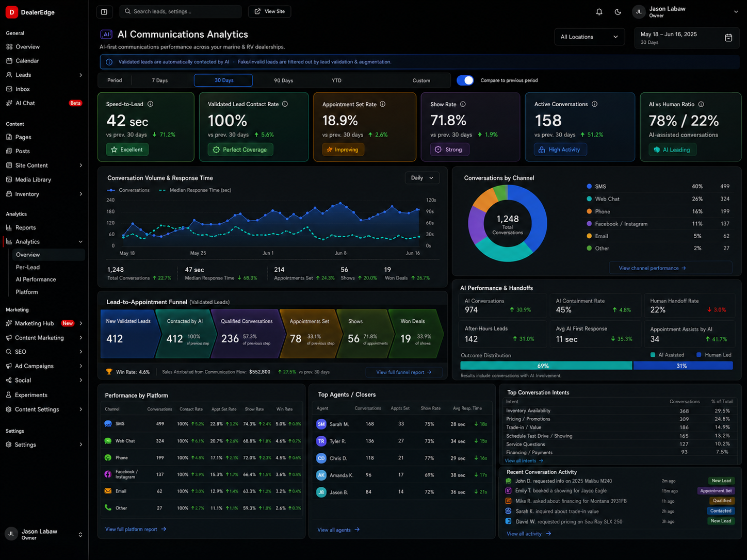The width and height of the screenshot is (747, 560).
Task: Click May 18 – Jun 16, 2025 date picker
Action: tap(687, 38)
